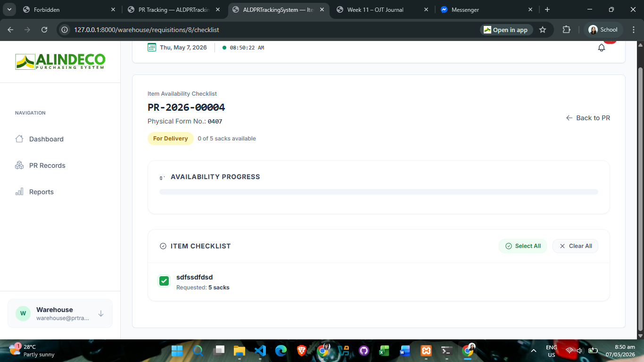This screenshot has width=644, height=362.
Task: Click the Warehouse avatar W circle
Action: 23,313
